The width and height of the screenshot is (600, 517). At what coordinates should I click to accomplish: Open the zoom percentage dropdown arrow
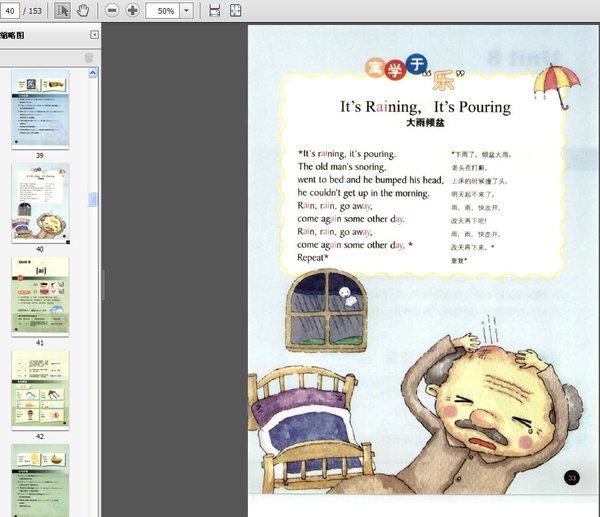tap(187, 10)
